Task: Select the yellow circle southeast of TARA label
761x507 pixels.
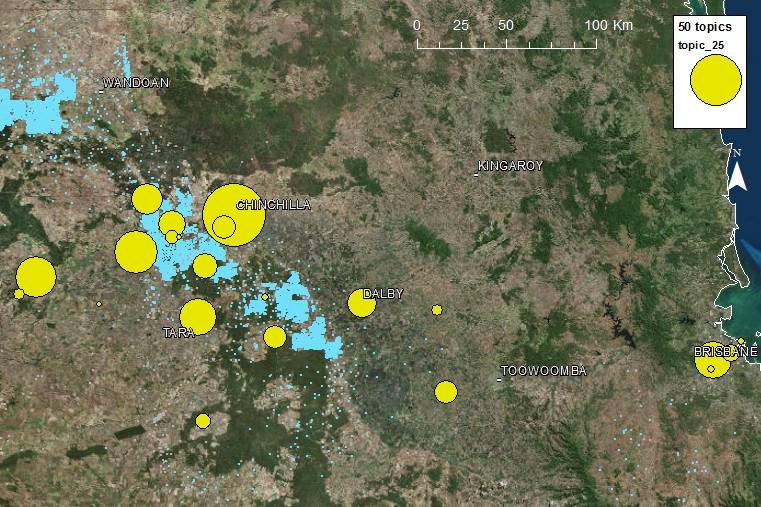Action: (275, 337)
